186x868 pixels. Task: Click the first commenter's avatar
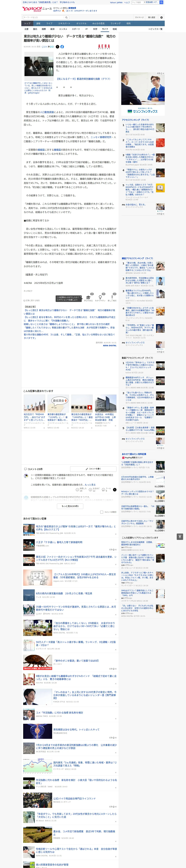[26, 476]
